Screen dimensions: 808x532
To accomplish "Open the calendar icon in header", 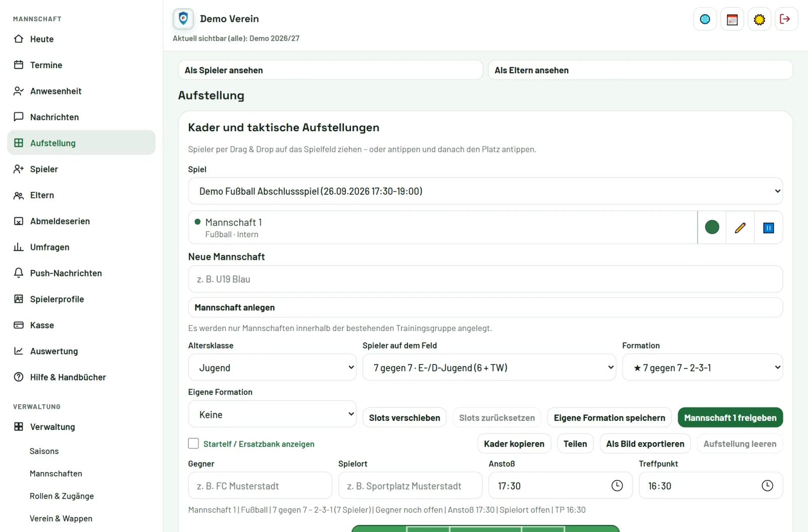I will (x=732, y=19).
